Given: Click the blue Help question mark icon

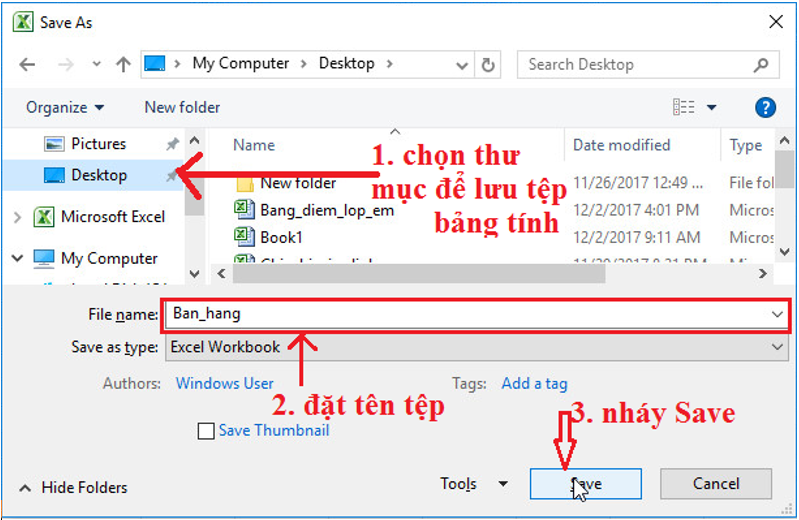Looking at the screenshot, I should click(765, 108).
